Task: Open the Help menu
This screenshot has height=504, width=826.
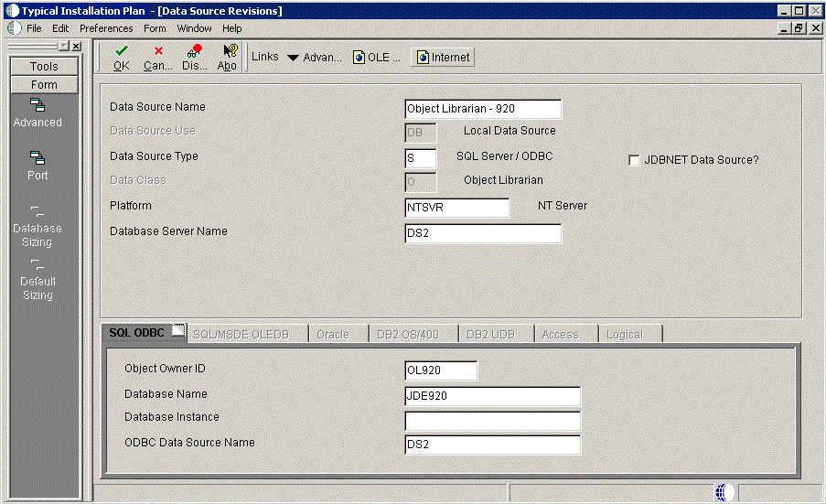Action: [x=231, y=28]
